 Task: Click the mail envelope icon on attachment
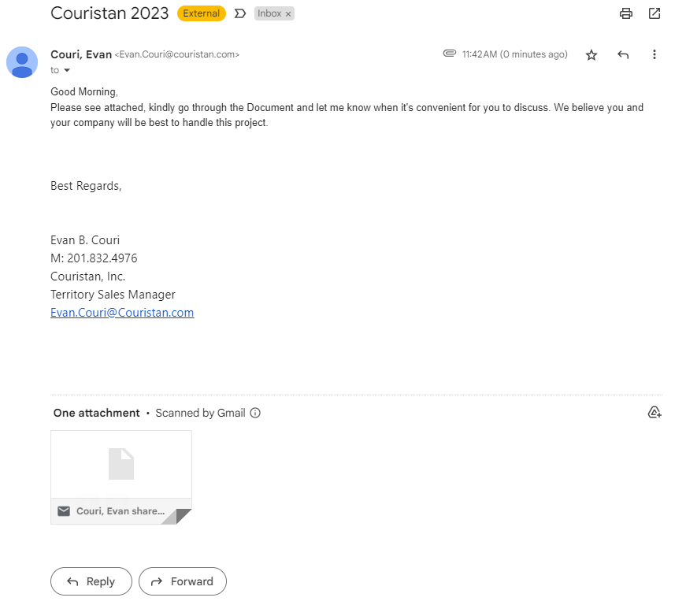click(64, 511)
